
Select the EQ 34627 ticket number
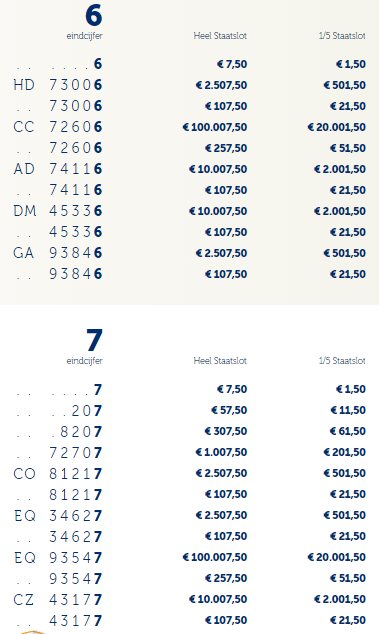58,516
